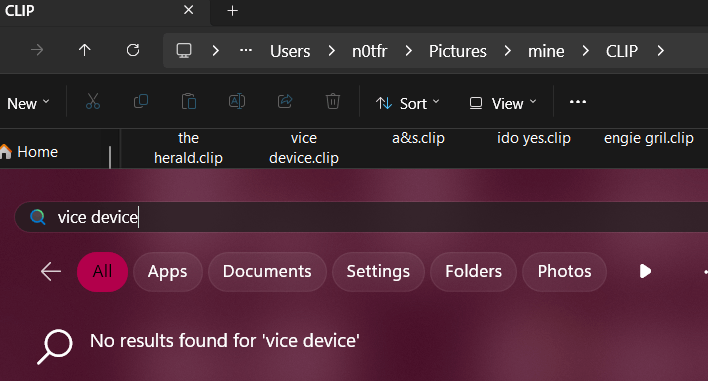The image size is (708, 381).
Task: Select the CLIP tab title
Action: (x=19, y=10)
